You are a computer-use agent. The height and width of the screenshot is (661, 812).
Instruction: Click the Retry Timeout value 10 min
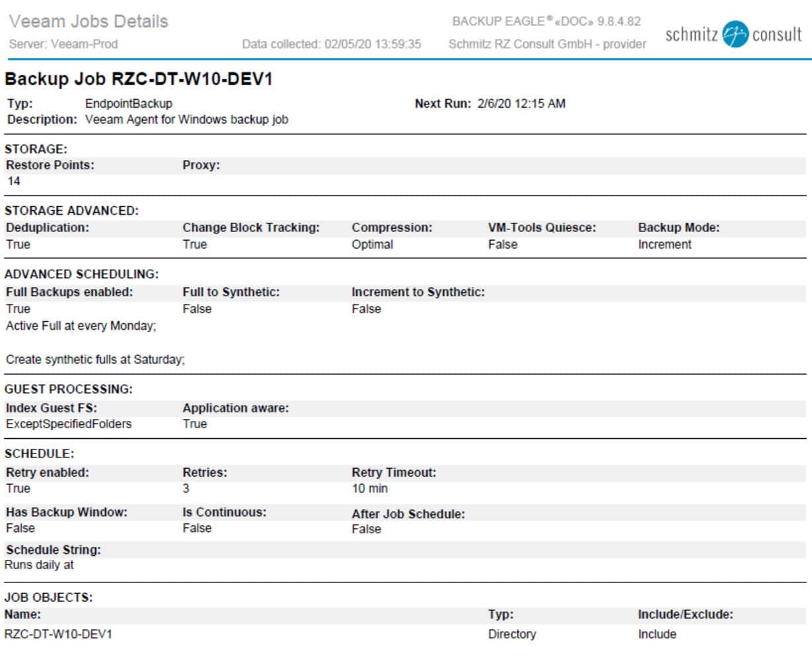[369, 489]
